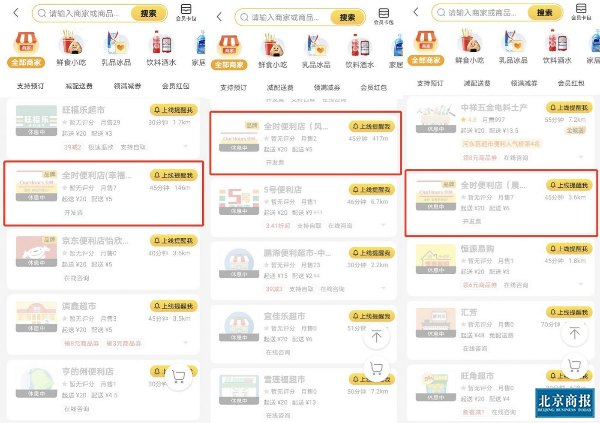
Task: Click 搜索 button in the middle screenshot
Action: pos(347,17)
